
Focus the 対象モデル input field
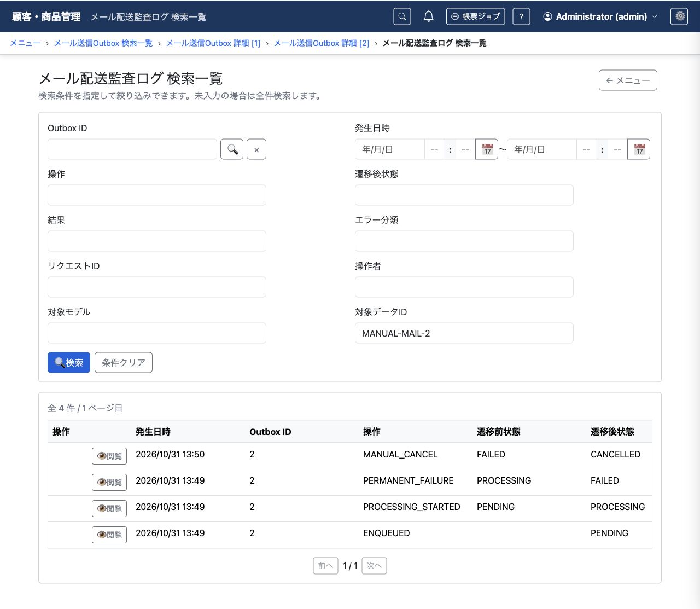tap(157, 333)
